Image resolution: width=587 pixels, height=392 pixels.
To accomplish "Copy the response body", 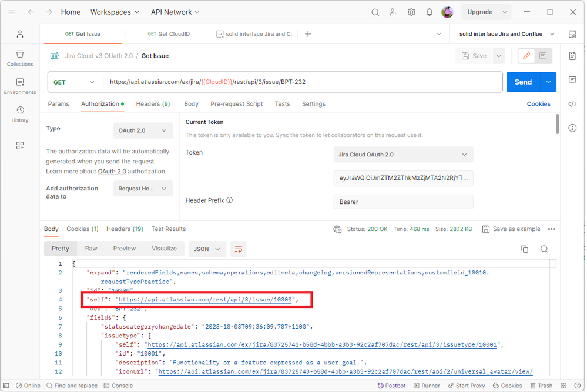I will [x=525, y=249].
